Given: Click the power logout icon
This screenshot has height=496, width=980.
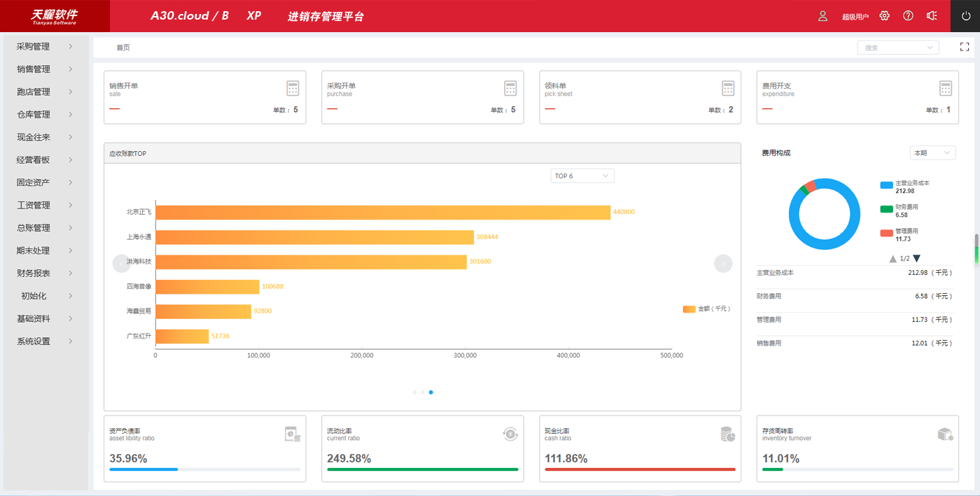Looking at the screenshot, I should click(965, 16).
